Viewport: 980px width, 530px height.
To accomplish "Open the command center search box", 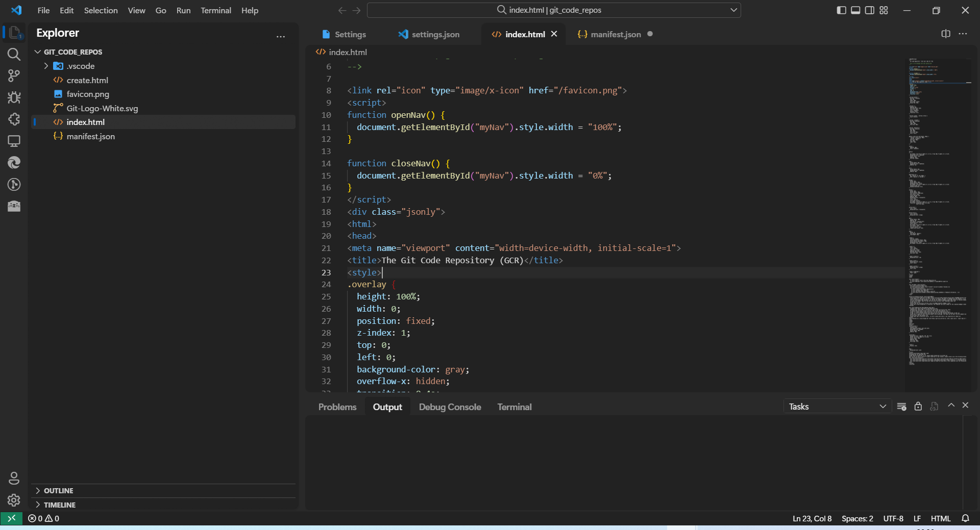I will click(x=554, y=10).
